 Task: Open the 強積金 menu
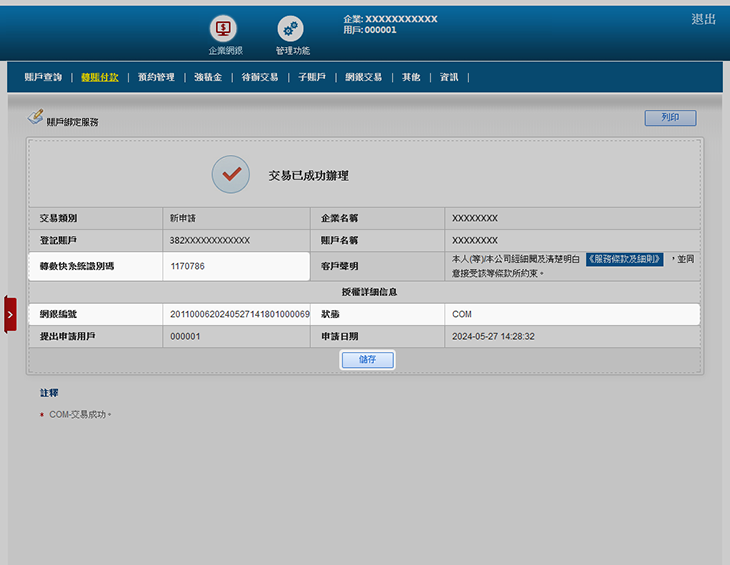(x=208, y=77)
